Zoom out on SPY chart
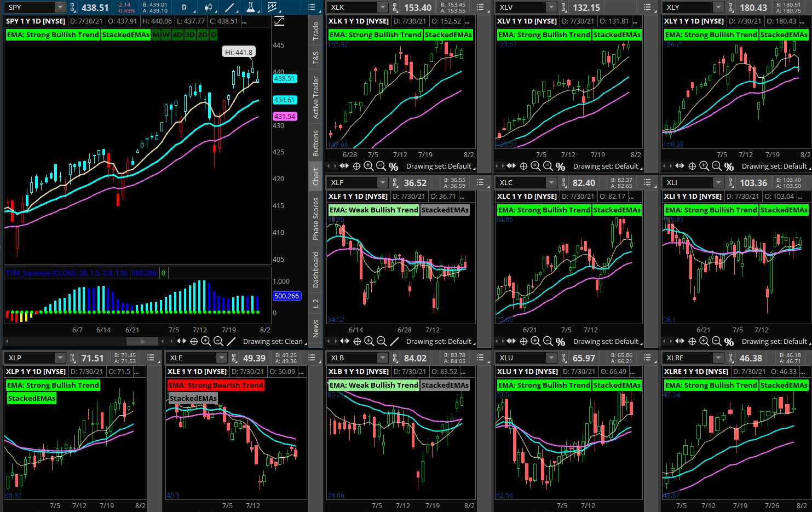812x512 pixels. (x=218, y=341)
